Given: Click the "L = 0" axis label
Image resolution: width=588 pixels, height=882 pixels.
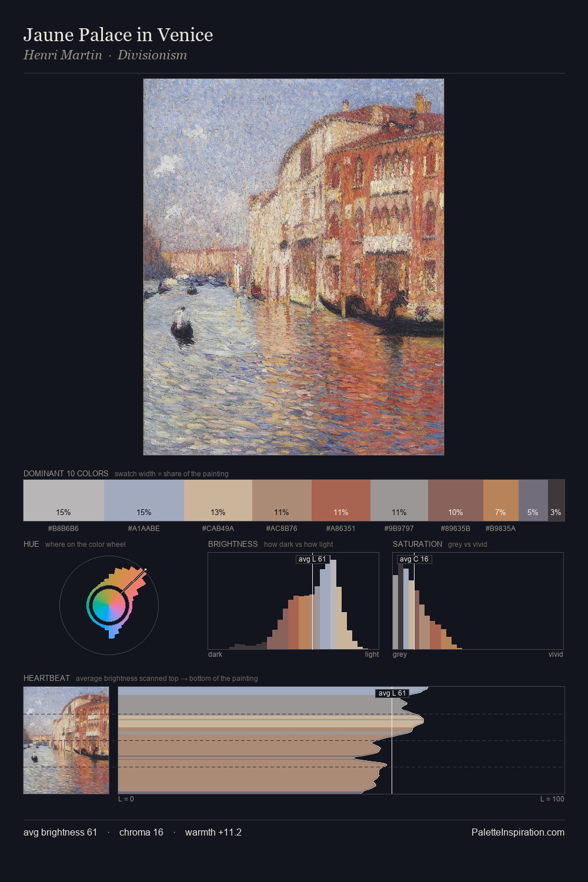Looking at the screenshot, I should (x=126, y=799).
